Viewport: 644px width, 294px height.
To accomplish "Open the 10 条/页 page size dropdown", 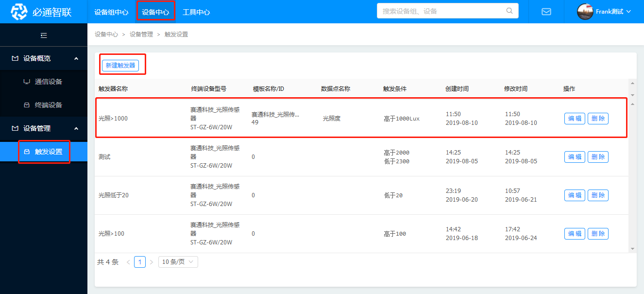I will [x=178, y=262].
